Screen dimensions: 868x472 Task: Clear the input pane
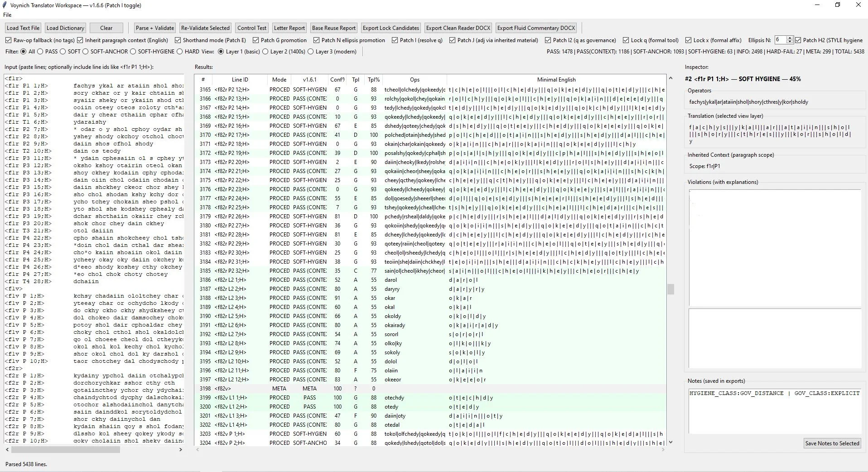click(x=106, y=28)
